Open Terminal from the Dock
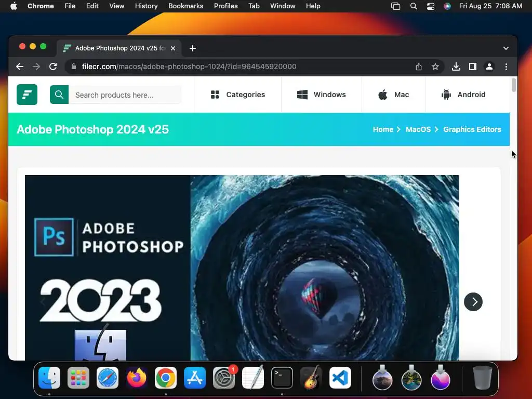Viewport: 532px width, 399px height. pyautogui.click(x=282, y=378)
